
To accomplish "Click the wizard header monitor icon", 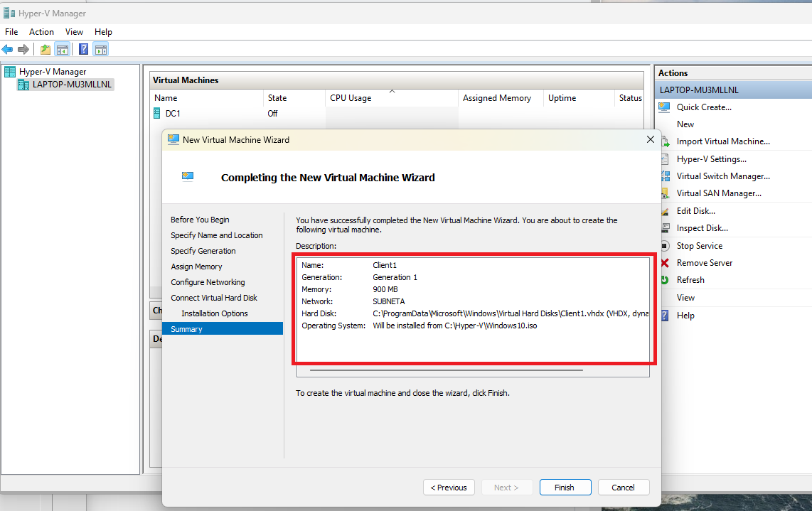I will point(188,176).
